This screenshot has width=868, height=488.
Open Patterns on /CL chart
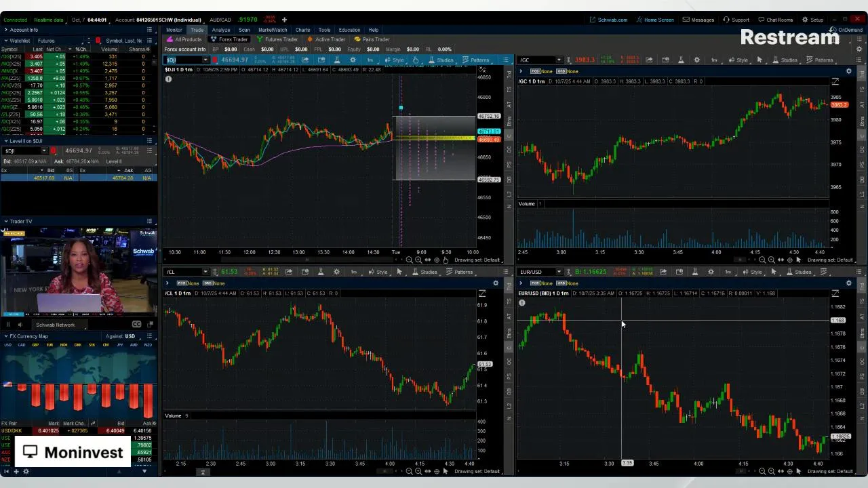460,272
